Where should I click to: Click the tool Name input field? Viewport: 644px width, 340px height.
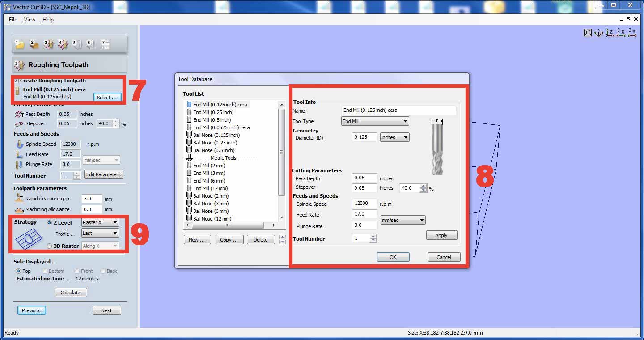click(x=398, y=110)
